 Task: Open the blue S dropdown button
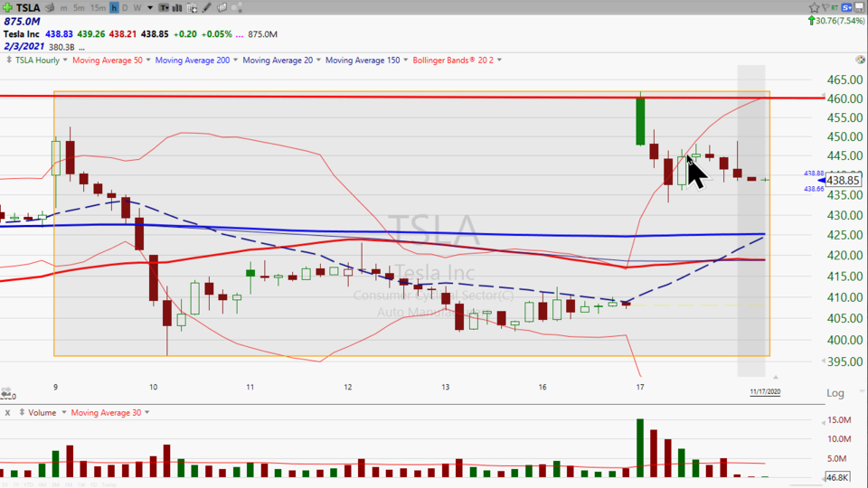pos(847,8)
